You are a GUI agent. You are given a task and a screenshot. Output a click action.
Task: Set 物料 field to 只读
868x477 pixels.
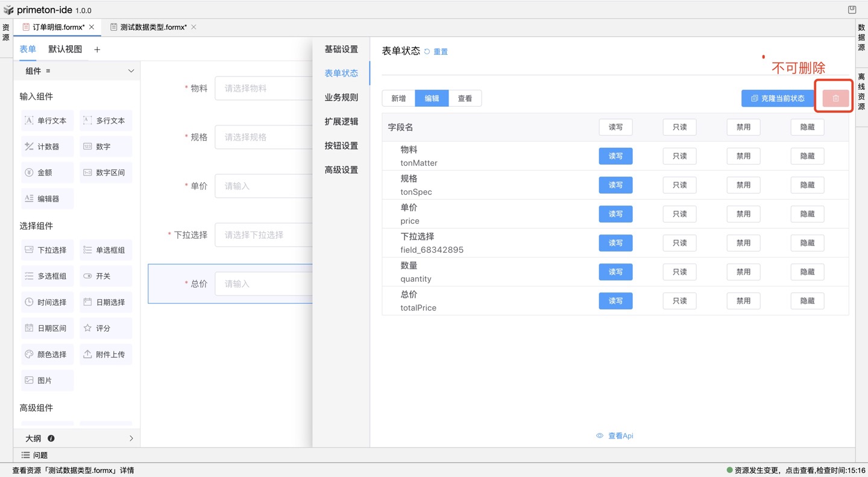click(679, 156)
